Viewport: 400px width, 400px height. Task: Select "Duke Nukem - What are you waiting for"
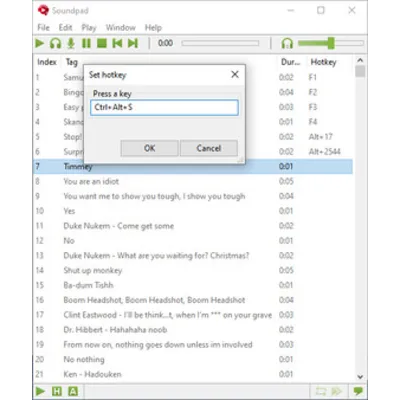click(193, 256)
